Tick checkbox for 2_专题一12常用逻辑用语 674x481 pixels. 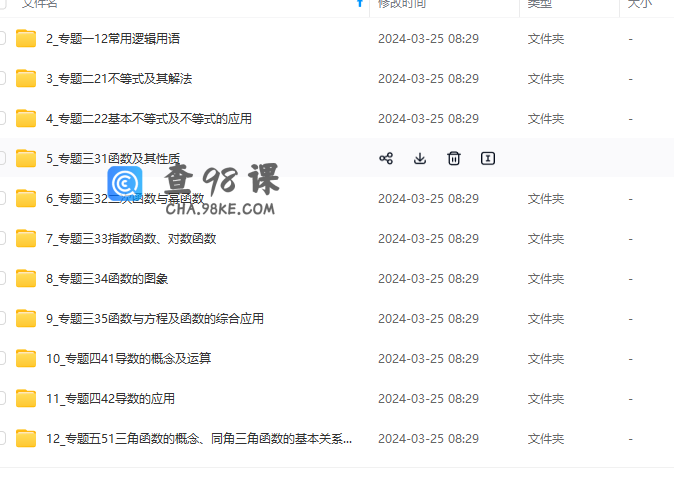[2, 38]
